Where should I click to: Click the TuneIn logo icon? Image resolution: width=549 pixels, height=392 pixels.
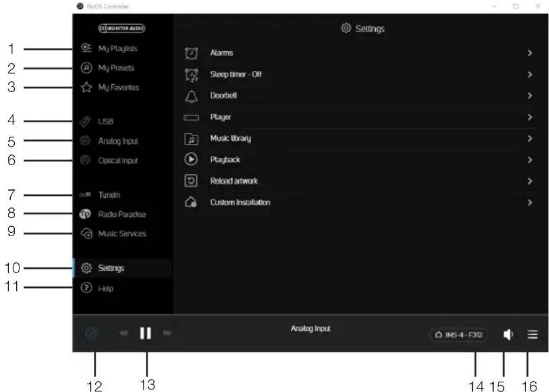85,195
